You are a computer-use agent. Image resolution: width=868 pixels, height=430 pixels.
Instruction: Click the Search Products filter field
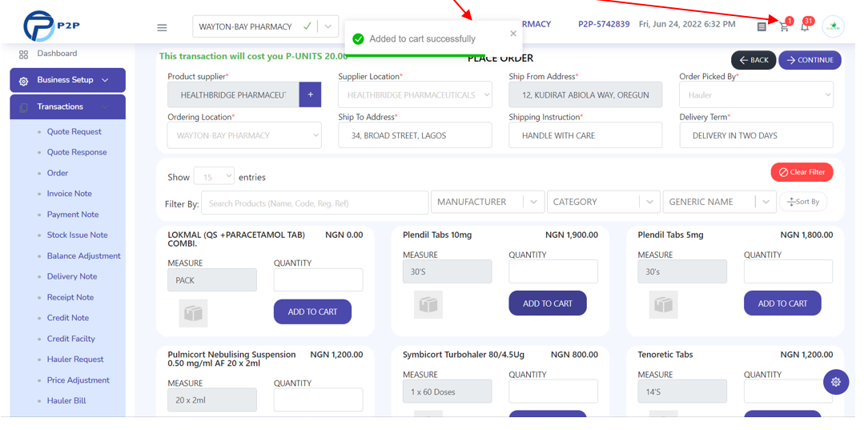pos(315,203)
